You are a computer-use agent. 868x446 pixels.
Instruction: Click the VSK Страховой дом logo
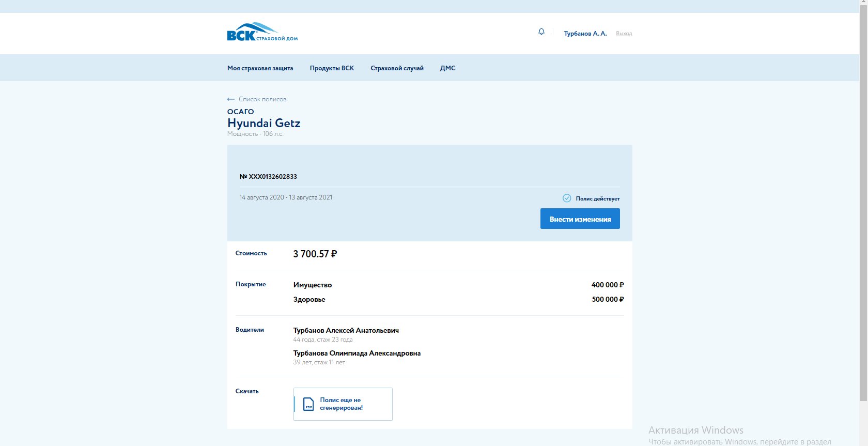pyautogui.click(x=262, y=33)
